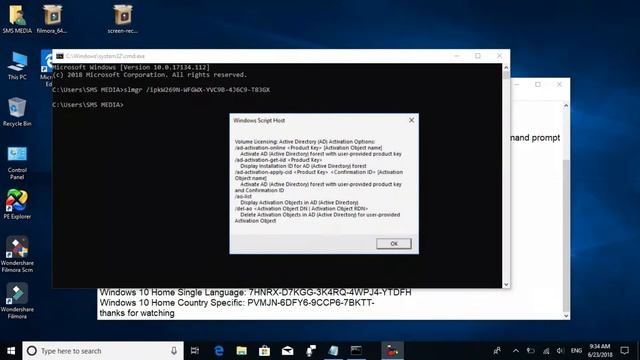Open File Explorer from taskbar
This screenshot has height=360, width=640.
(242, 351)
